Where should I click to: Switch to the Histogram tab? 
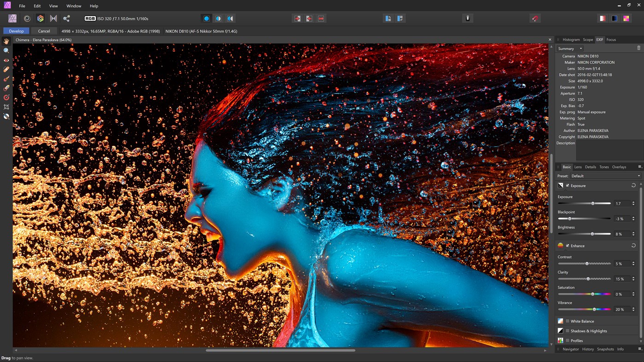(x=571, y=40)
